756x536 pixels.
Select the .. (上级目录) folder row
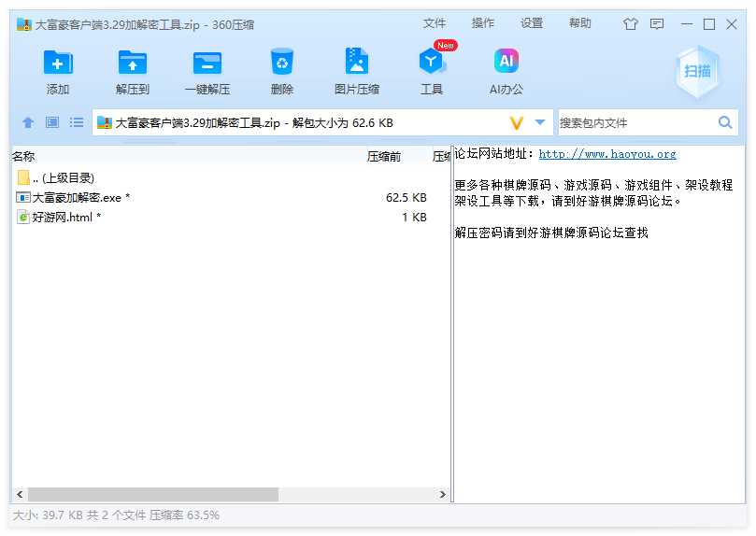[231, 177]
